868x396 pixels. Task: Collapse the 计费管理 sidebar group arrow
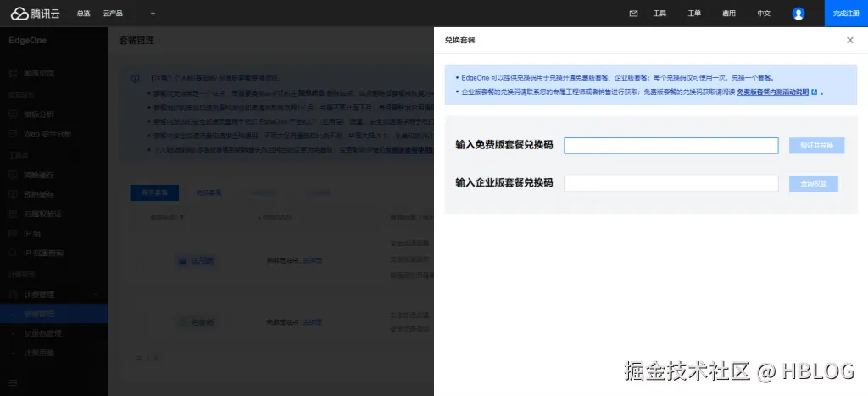96,294
